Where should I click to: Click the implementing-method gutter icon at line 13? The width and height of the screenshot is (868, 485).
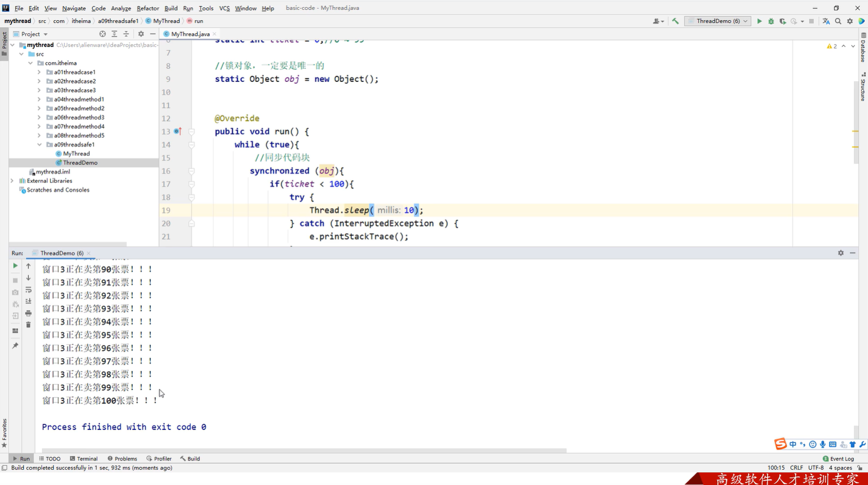click(178, 132)
